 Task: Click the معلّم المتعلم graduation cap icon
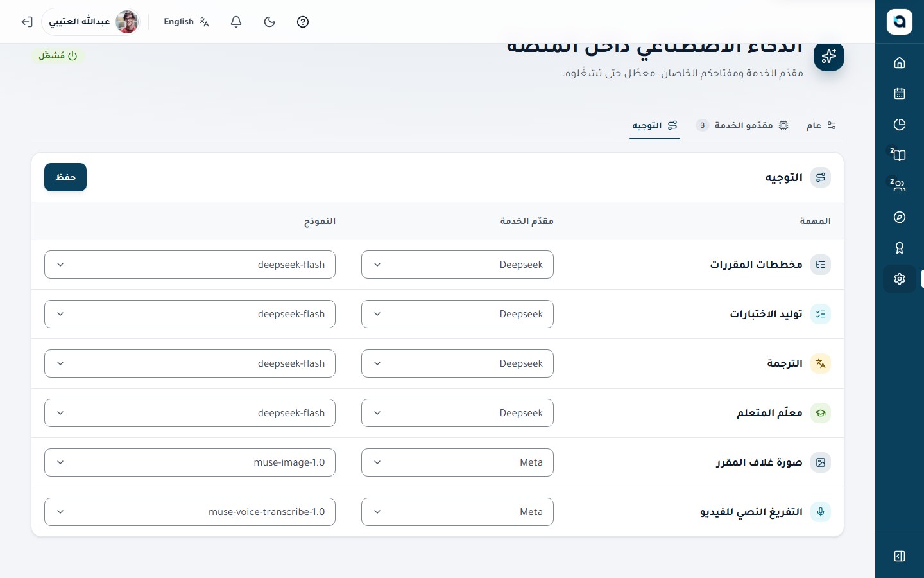821,413
